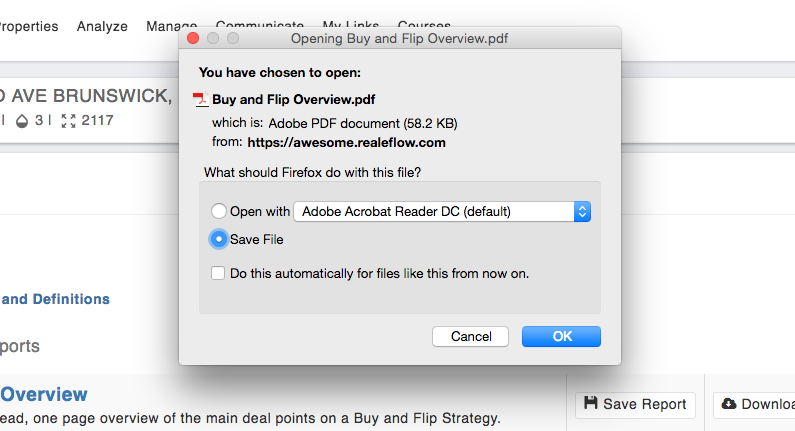Image resolution: width=795 pixels, height=431 pixels.
Task: Click the square footage expand icon
Action: coord(68,121)
